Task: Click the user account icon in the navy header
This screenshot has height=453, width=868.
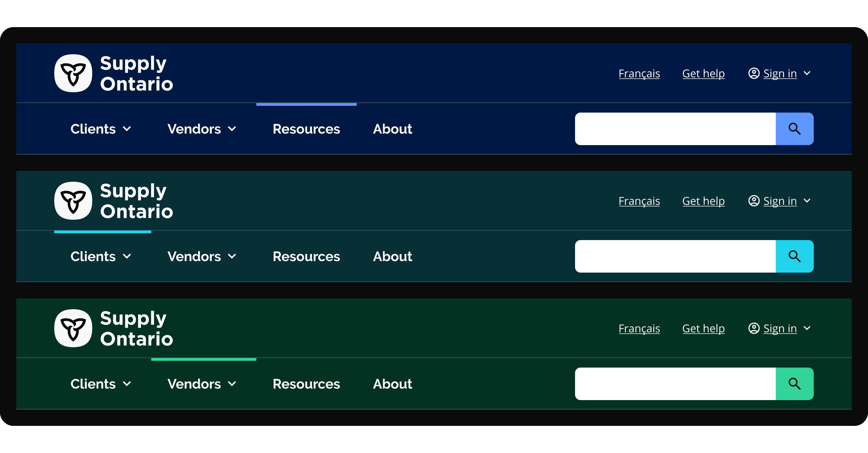Action: point(754,73)
